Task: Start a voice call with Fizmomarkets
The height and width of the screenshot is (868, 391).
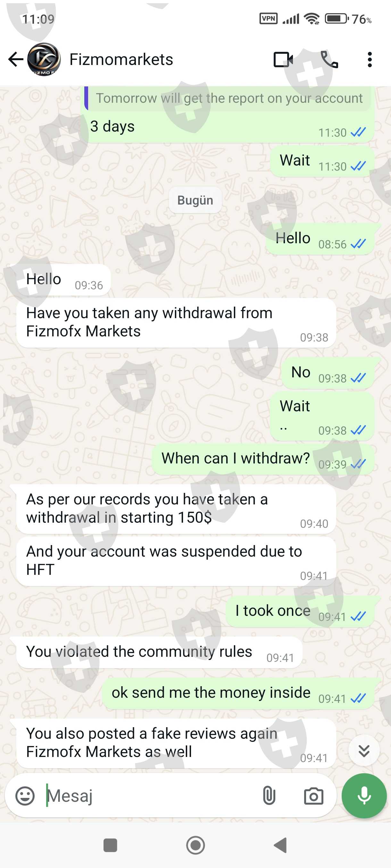Action: [329, 60]
